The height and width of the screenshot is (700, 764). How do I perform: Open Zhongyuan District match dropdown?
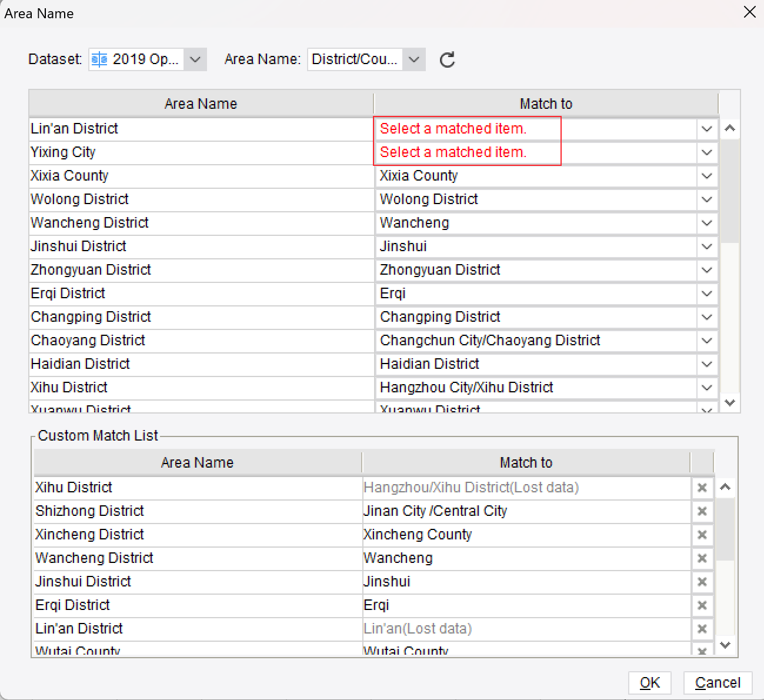[x=706, y=270]
